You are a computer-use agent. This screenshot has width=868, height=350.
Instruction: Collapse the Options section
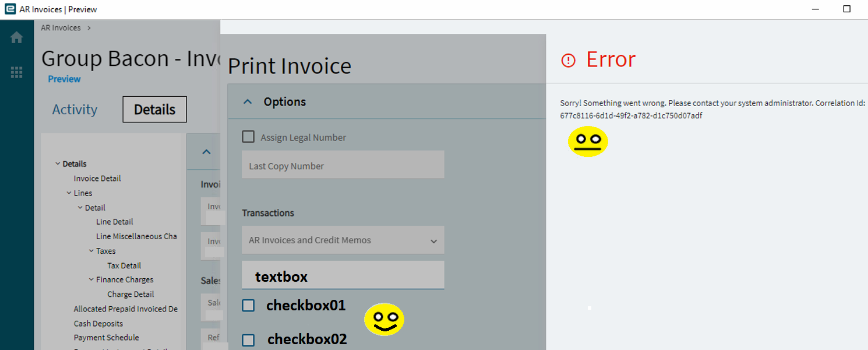tap(247, 101)
